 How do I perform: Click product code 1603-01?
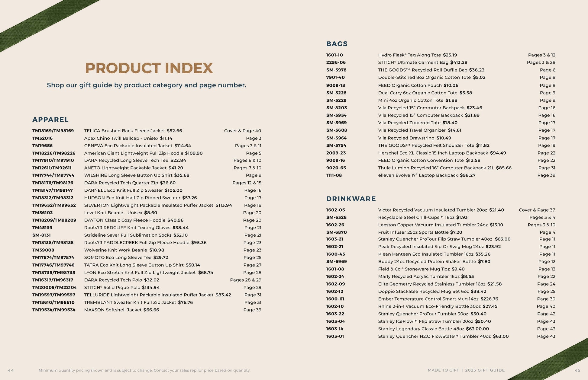(x=335, y=336)
